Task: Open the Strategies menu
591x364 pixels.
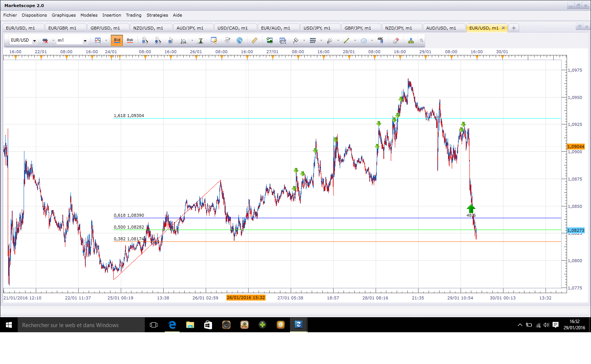Action: point(157,15)
